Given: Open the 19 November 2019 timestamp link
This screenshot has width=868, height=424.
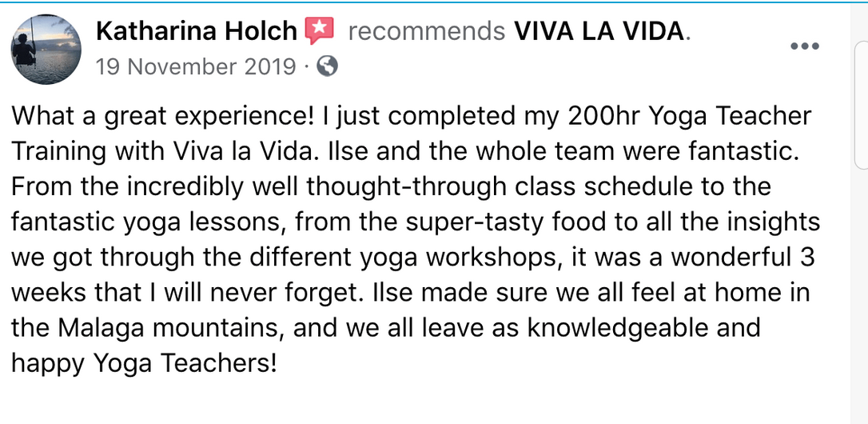Looking at the screenshot, I should tap(196, 67).
